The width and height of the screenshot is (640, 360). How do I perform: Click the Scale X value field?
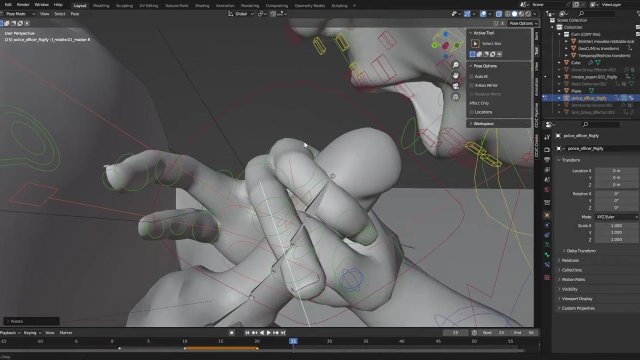pyautogui.click(x=617, y=225)
